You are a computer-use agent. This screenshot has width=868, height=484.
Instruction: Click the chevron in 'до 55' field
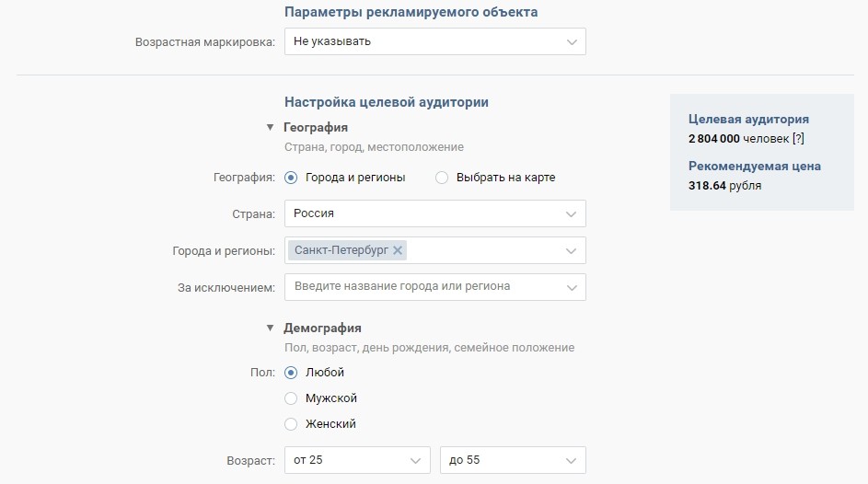[572, 461]
